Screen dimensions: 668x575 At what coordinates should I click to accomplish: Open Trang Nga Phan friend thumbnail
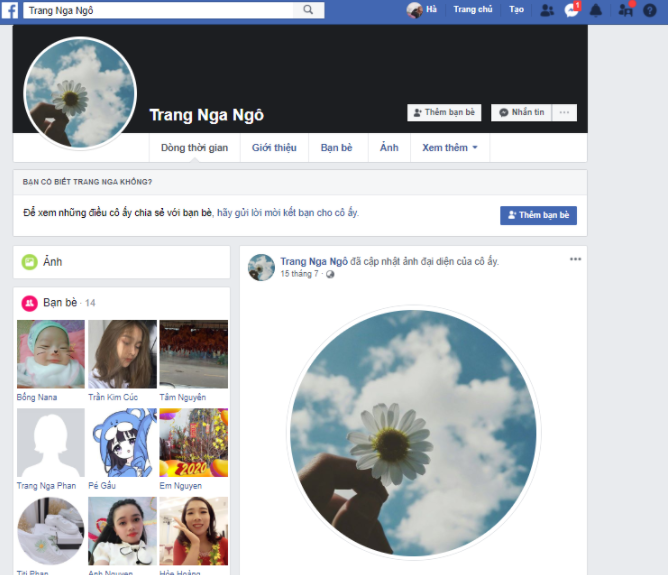(51, 443)
